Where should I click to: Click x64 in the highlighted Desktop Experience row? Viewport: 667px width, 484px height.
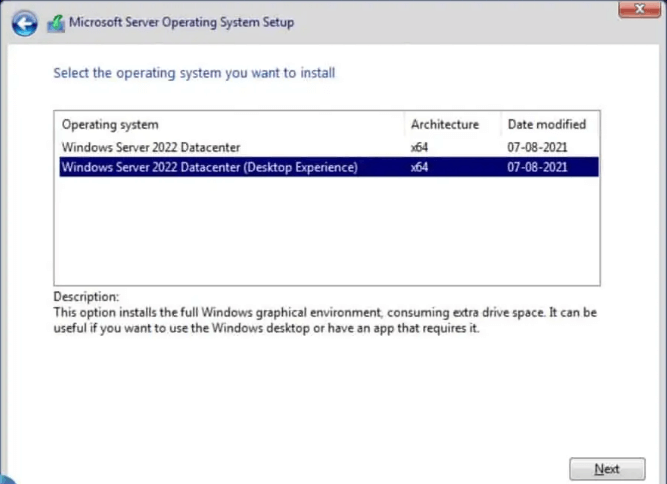click(x=419, y=167)
